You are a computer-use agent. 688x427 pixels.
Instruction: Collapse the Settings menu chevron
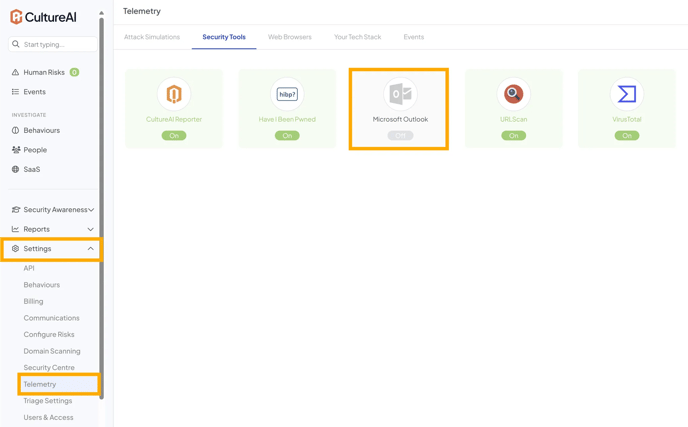[x=90, y=248]
